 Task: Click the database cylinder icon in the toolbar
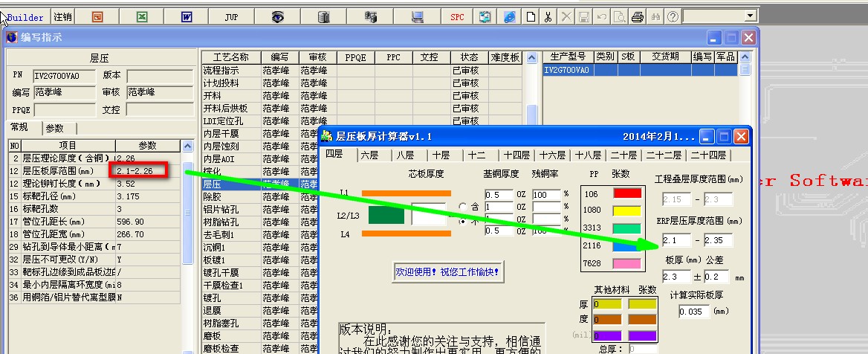(324, 17)
